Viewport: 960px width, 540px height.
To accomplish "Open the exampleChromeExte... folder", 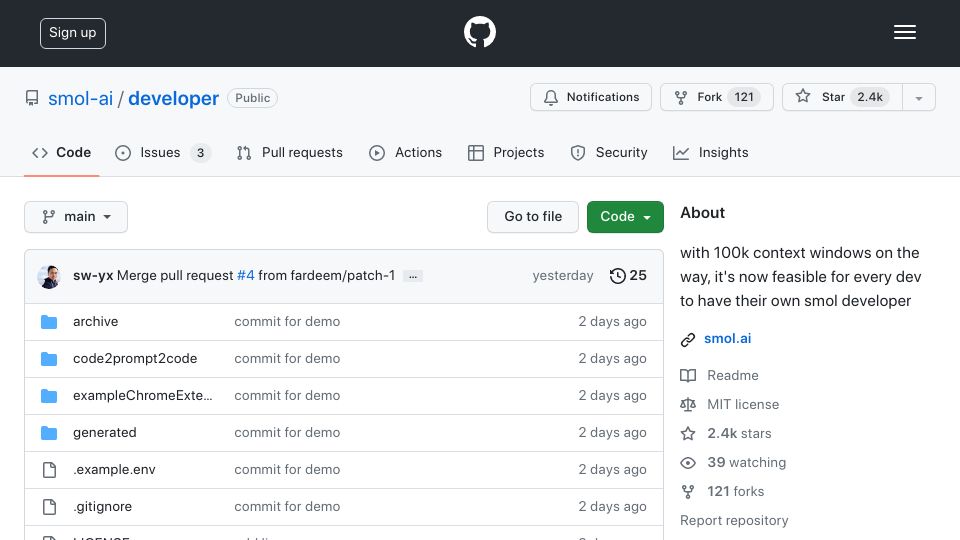I will (x=143, y=396).
